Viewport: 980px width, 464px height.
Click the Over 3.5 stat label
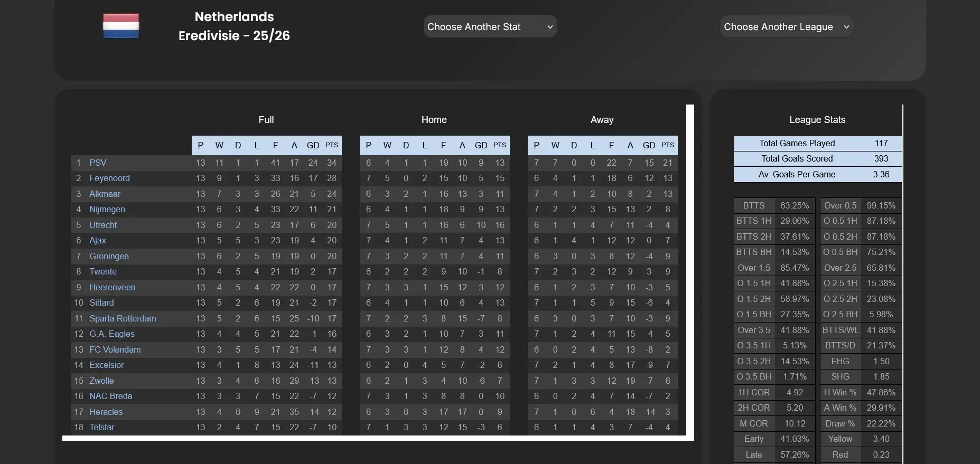pos(754,330)
